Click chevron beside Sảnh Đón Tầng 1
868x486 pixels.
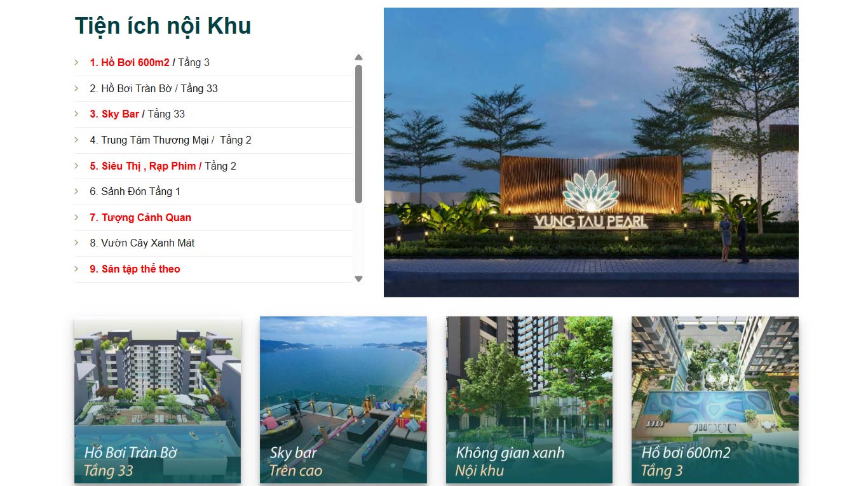[x=77, y=191]
